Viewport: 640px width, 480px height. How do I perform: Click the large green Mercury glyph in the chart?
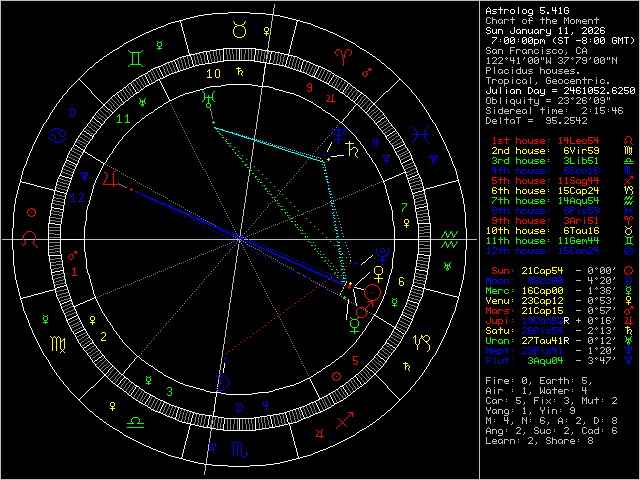point(355,326)
